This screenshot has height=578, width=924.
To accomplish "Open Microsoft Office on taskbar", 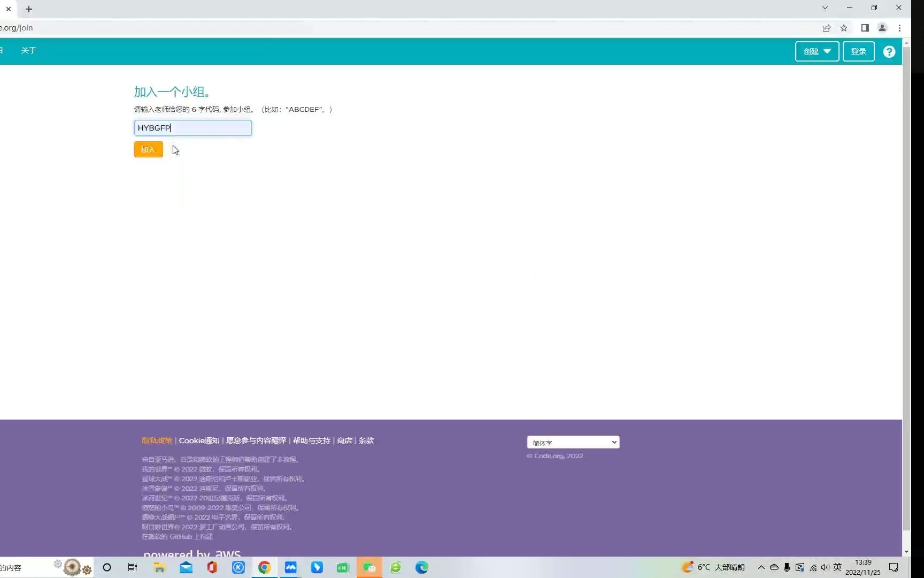I will pyautogui.click(x=212, y=567).
